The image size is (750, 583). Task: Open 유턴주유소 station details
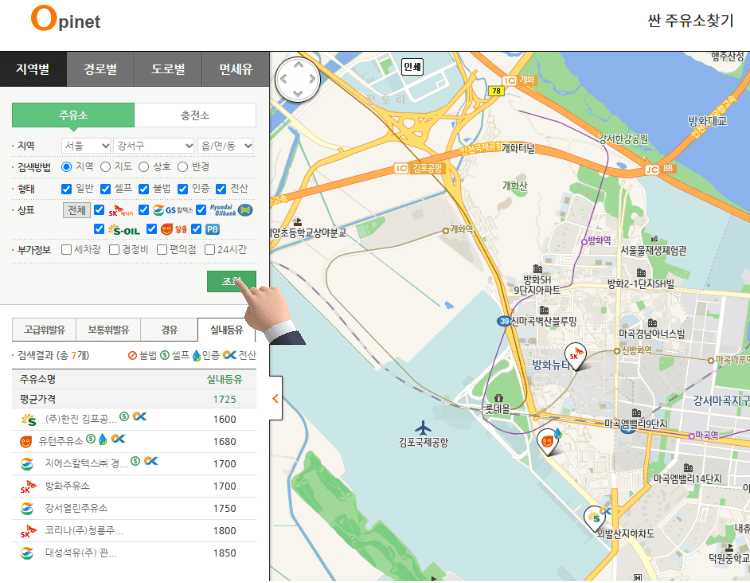[x=61, y=441]
